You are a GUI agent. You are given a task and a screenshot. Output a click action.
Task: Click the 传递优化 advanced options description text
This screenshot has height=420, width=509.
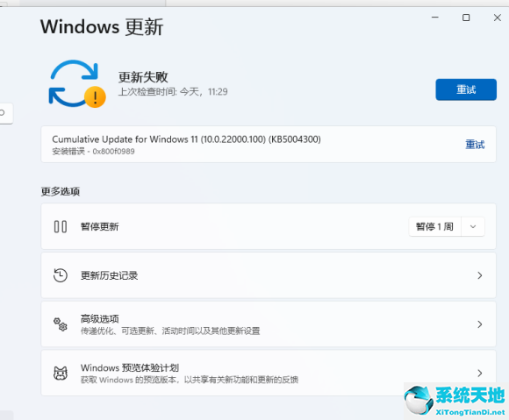tap(170, 331)
